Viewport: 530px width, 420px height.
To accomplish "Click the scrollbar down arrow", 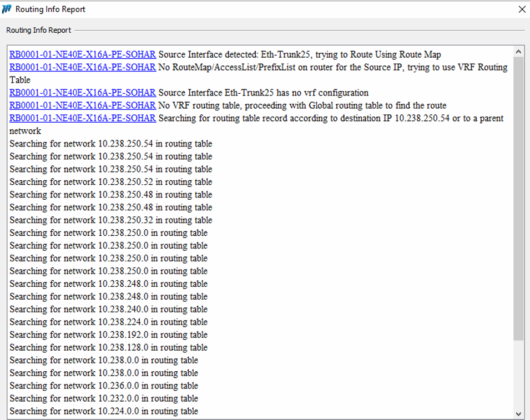I will point(519,413).
